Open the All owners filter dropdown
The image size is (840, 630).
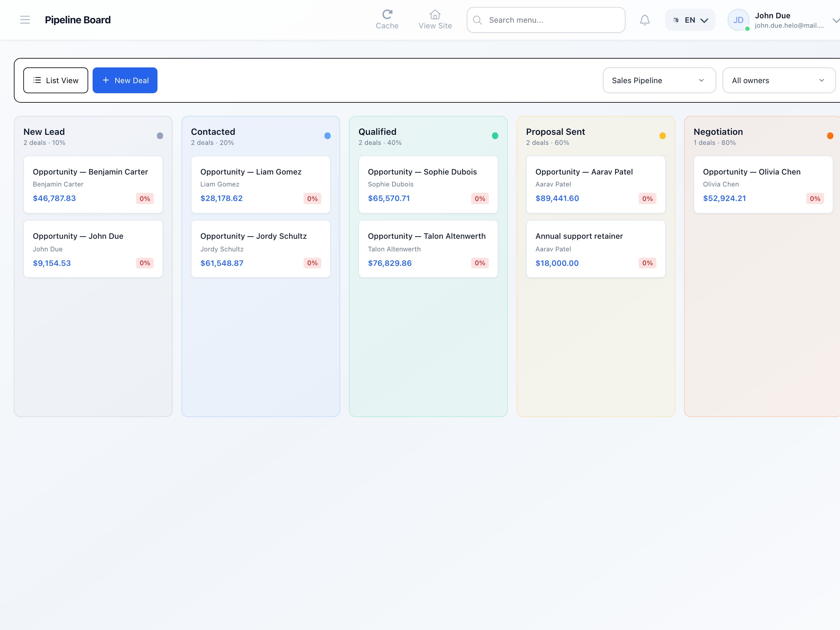pyautogui.click(x=779, y=80)
